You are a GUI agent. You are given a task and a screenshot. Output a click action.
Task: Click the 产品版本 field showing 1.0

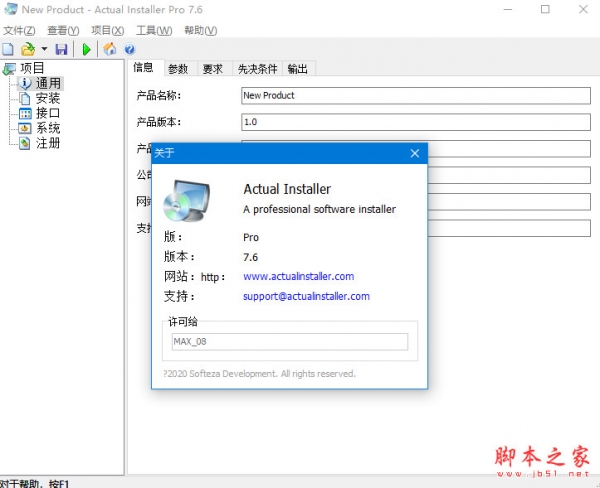pos(416,122)
